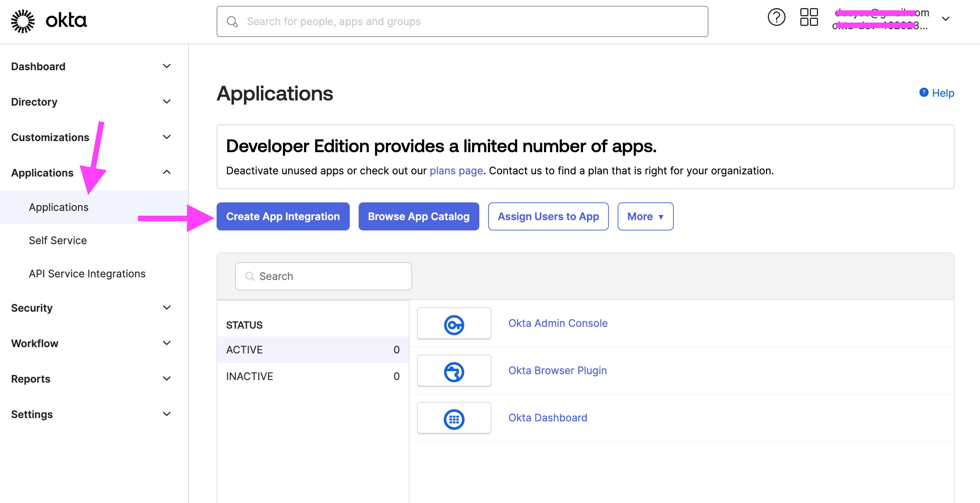This screenshot has height=503, width=980.
Task: Select API Service Integrations menu item
Action: 88,273
